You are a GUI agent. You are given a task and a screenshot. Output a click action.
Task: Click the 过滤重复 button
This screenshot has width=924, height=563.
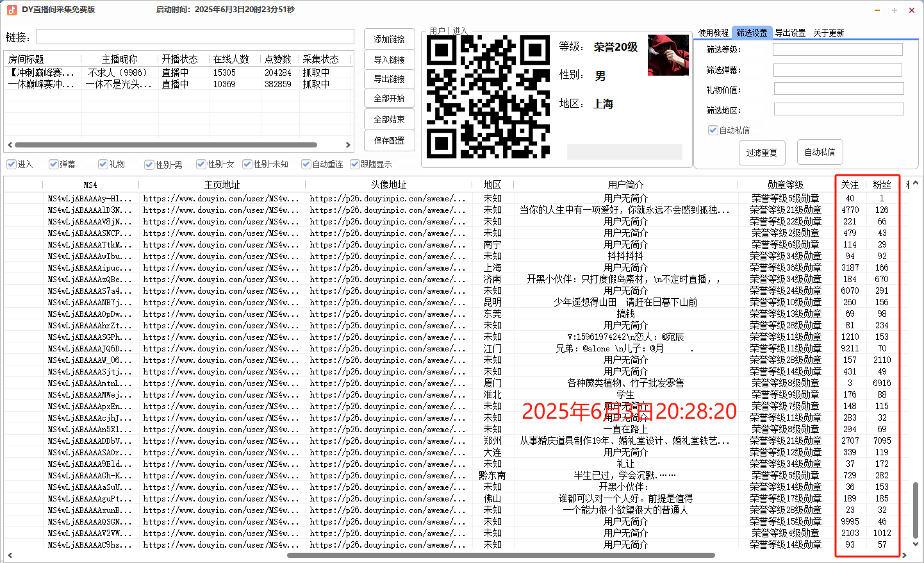click(x=762, y=152)
